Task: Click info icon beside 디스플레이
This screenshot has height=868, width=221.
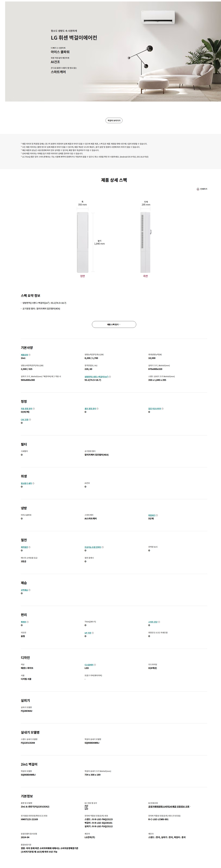Action: [x=95, y=665]
